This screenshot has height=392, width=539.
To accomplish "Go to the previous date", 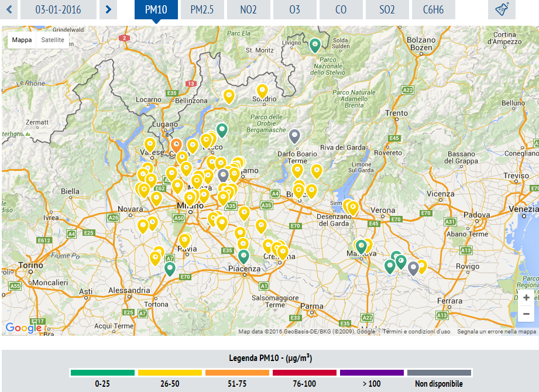I will click(x=9, y=9).
